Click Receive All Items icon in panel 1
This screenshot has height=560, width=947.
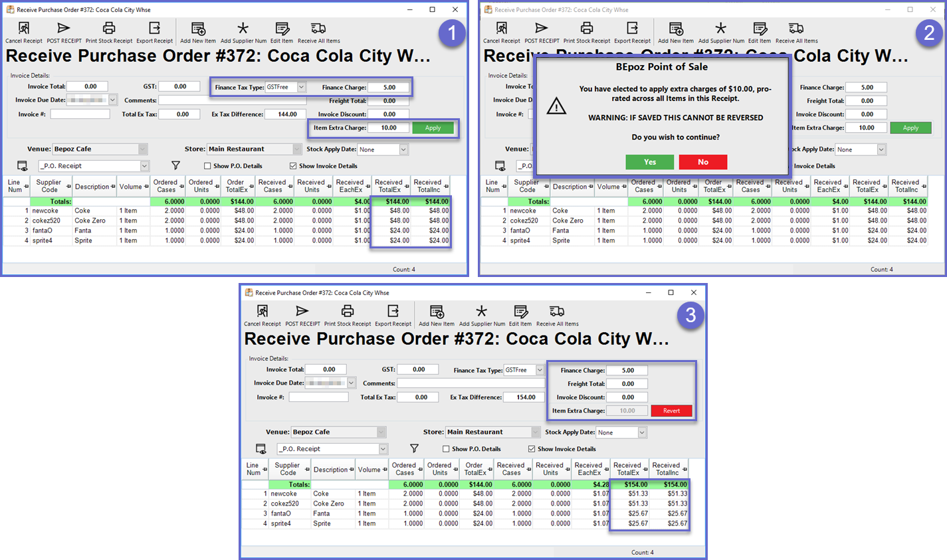[318, 29]
